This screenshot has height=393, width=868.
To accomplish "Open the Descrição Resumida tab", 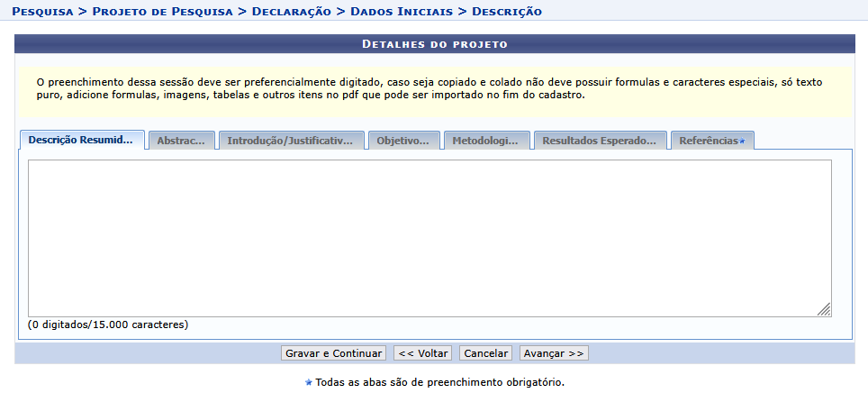I will tap(82, 141).
